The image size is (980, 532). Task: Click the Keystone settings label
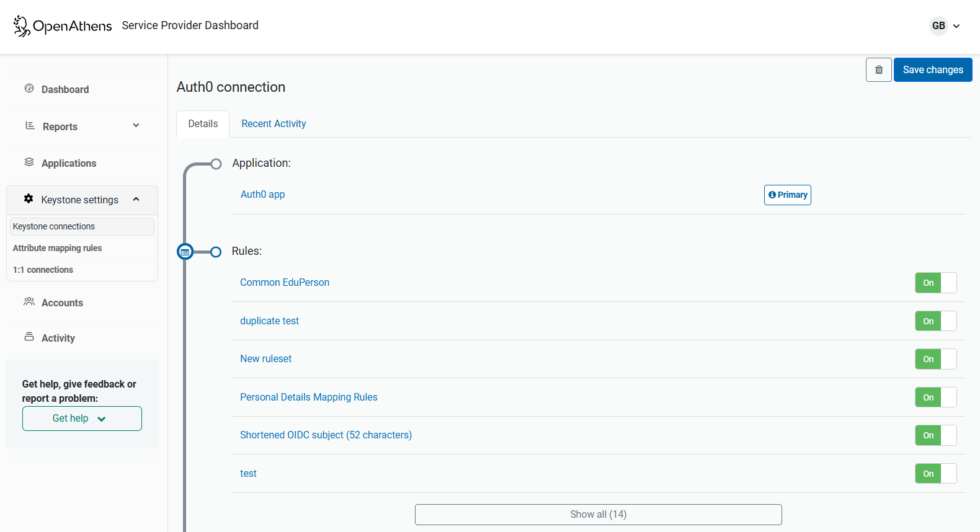79,200
